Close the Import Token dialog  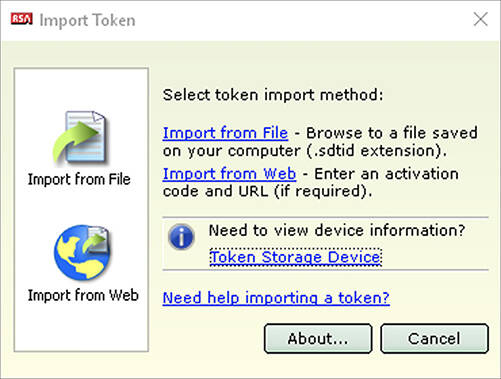click(480, 19)
